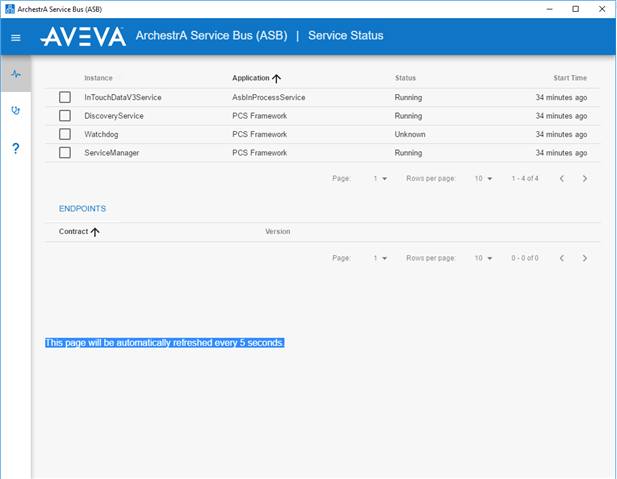Click AsbInProcessService application cell

[x=269, y=97]
